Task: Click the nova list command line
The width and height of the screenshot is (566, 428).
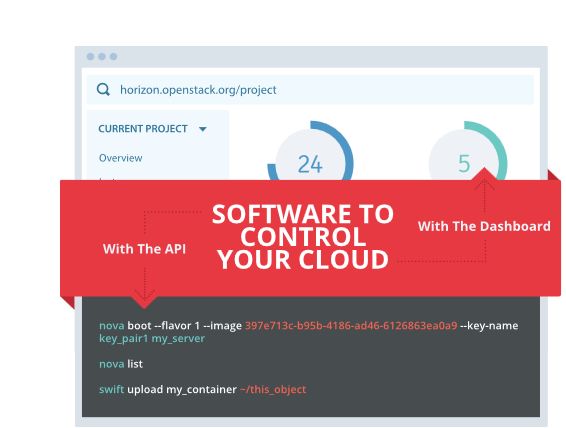Action: [x=121, y=364]
